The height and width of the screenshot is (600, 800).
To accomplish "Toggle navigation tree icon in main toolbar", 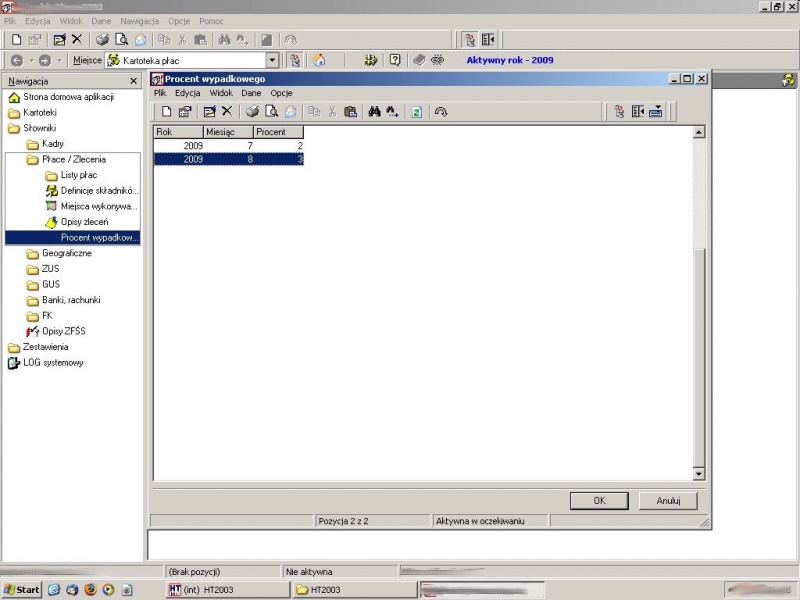I will [x=469, y=40].
